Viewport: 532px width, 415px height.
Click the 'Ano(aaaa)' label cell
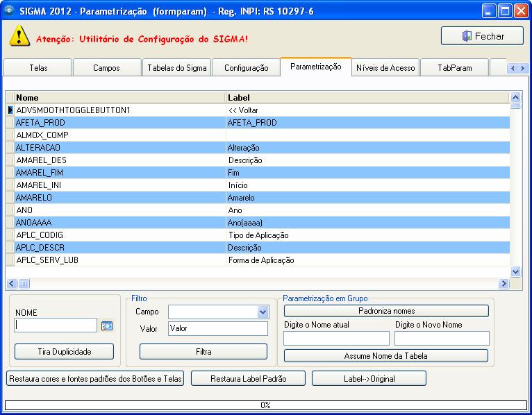[x=368, y=223]
